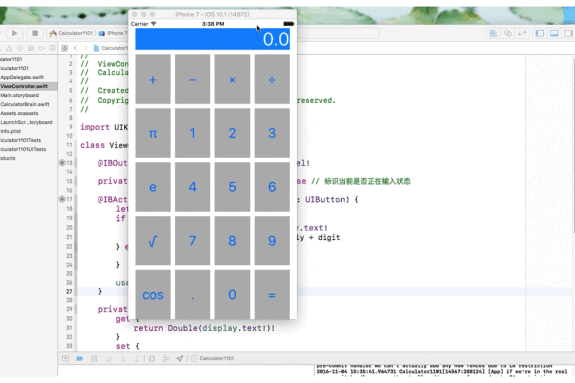This screenshot has height=383, width=575.
Task: Open the related items grid menu
Action: tap(65, 48)
